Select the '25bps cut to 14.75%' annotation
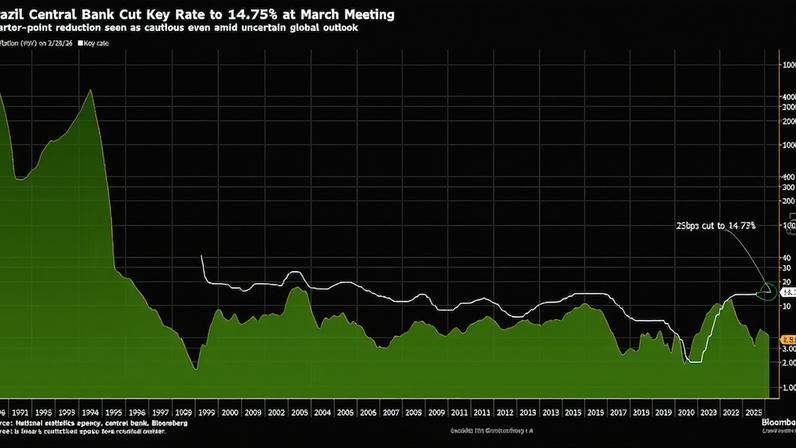This screenshot has height=448, width=796. [716, 226]
